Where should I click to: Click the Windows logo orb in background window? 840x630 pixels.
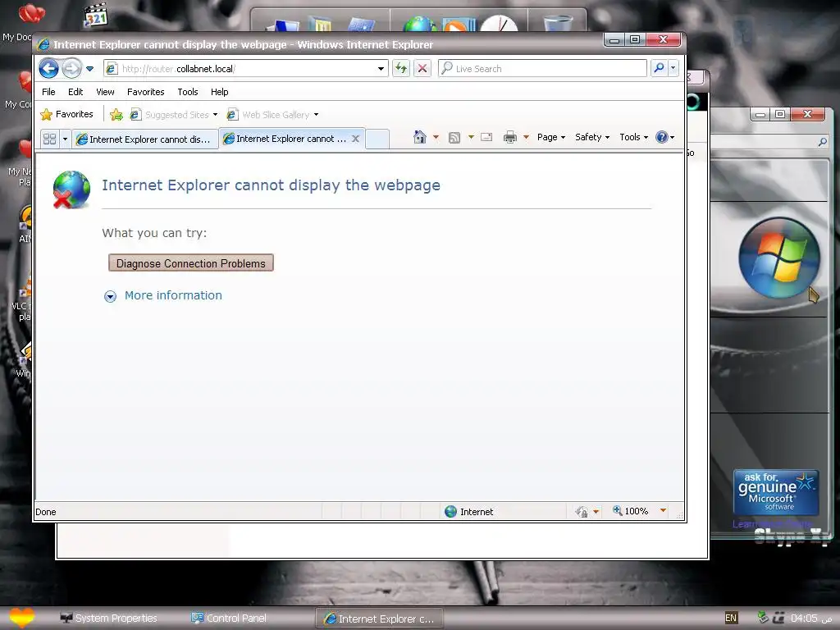[x=779, y=257]
